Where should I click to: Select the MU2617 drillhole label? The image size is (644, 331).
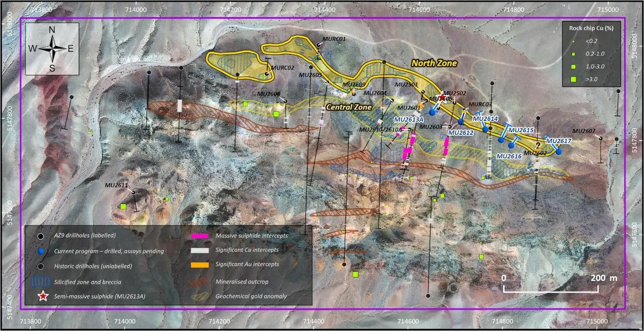point(559,141)
